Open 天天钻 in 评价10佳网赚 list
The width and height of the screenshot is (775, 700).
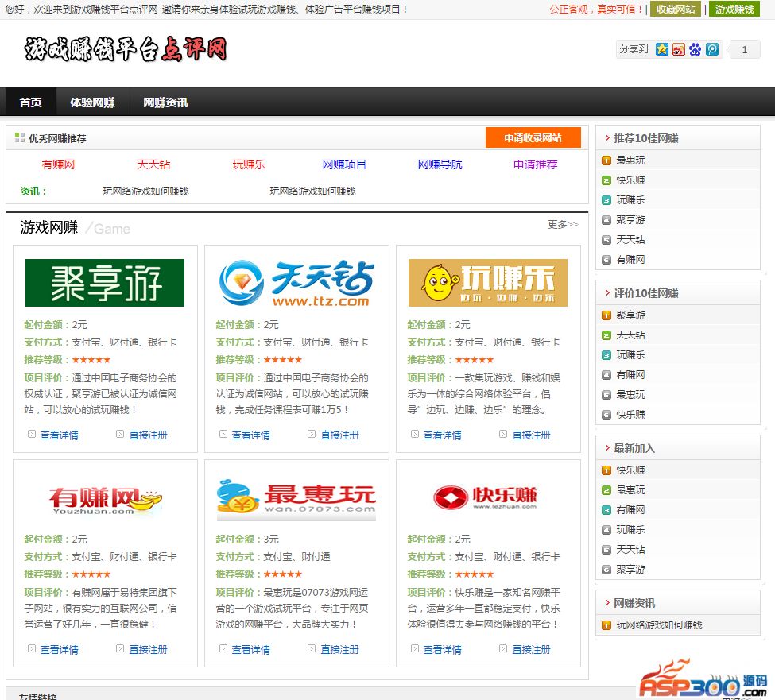[x=630, y=335]
